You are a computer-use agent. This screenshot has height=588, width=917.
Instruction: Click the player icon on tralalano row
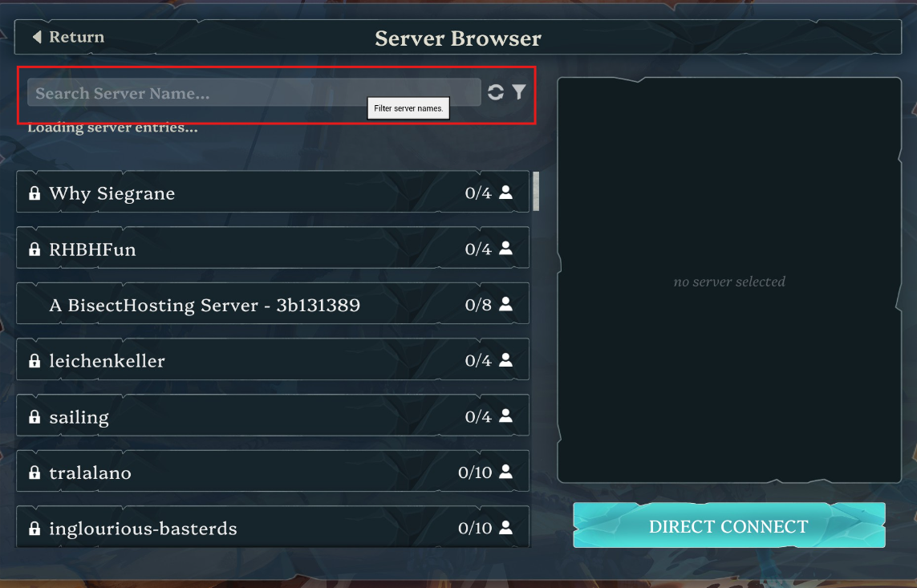pos(506,472)
